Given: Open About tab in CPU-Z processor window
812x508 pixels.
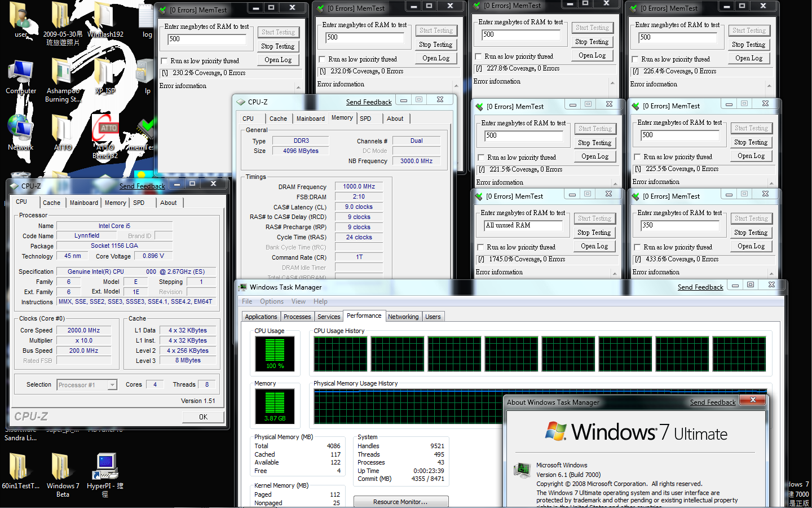Looking at the screenshot, I should coord(169,203).
